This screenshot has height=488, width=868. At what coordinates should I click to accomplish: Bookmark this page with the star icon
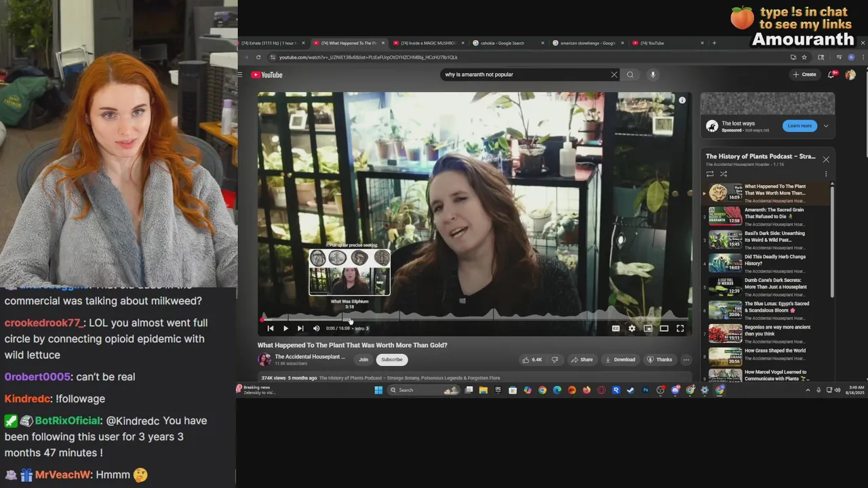coord(804,58)
